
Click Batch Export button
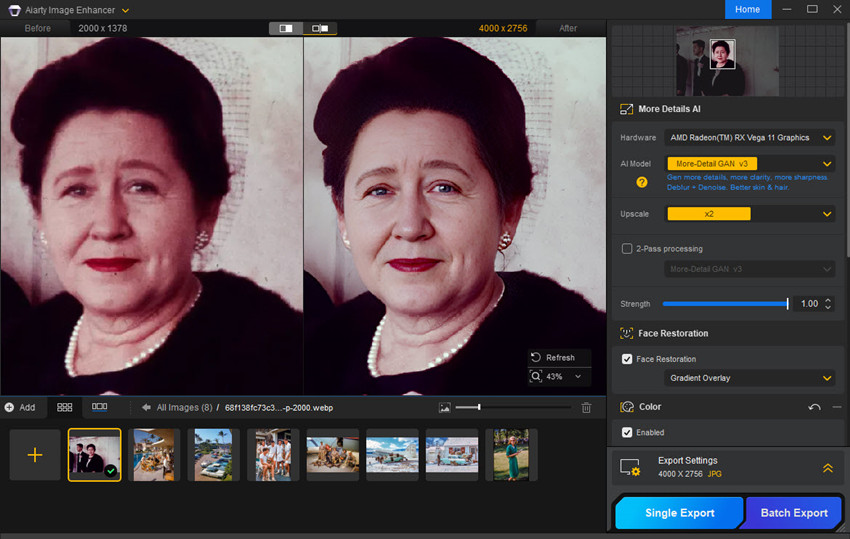point(794,513)
